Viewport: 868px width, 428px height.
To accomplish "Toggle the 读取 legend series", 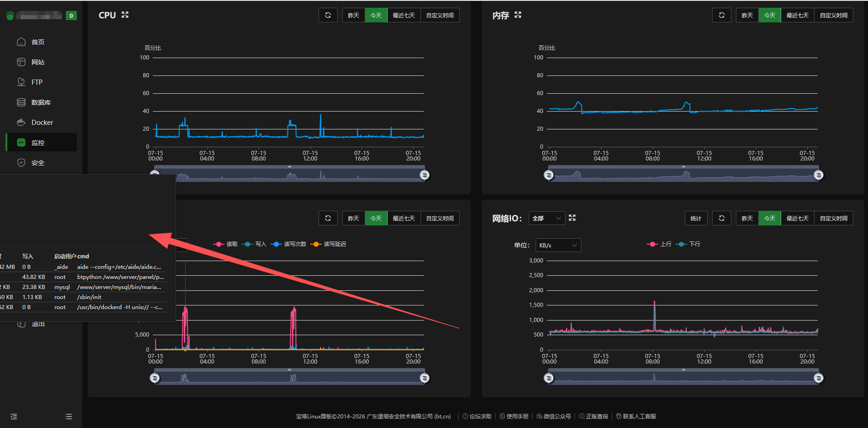I will coord(226,244).
